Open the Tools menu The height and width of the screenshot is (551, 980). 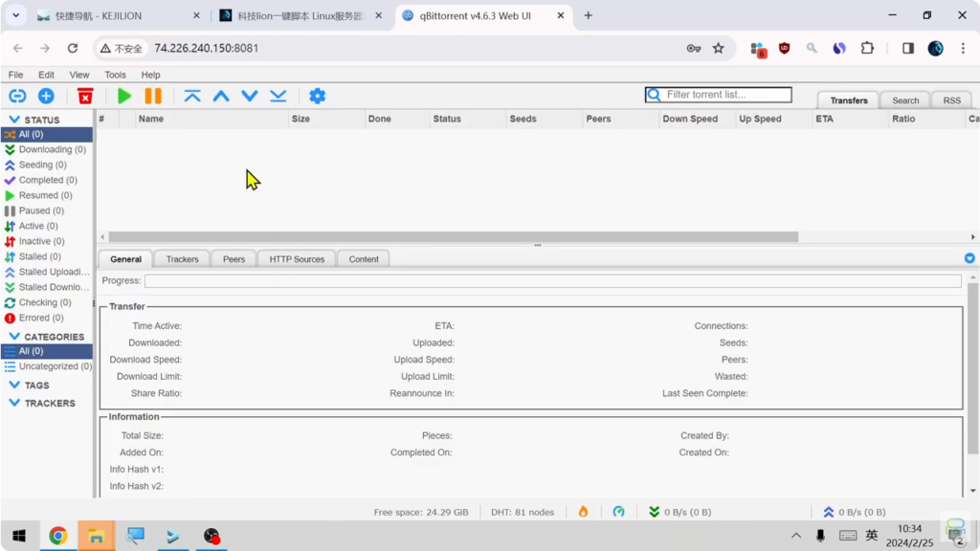point(115,75)
